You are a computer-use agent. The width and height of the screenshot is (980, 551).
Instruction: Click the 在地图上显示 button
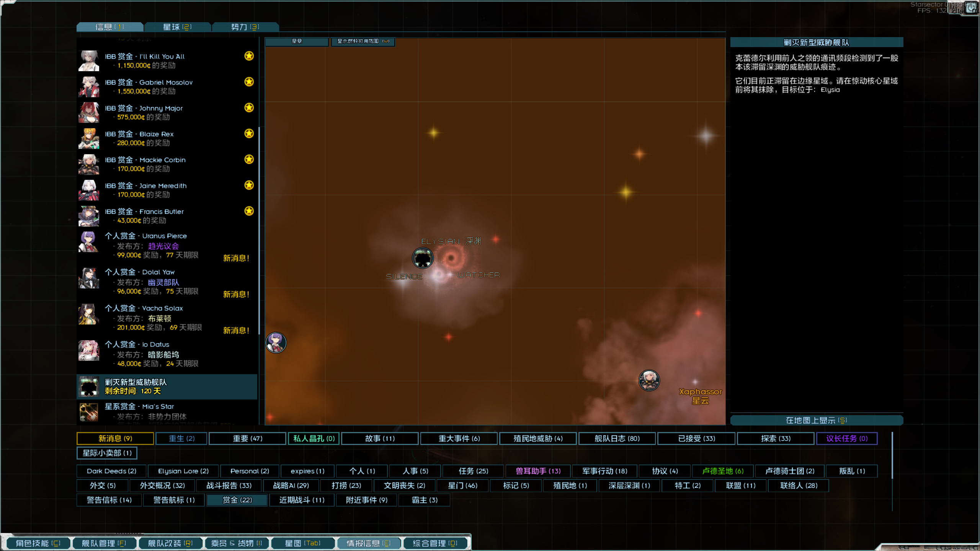(817, 421)
